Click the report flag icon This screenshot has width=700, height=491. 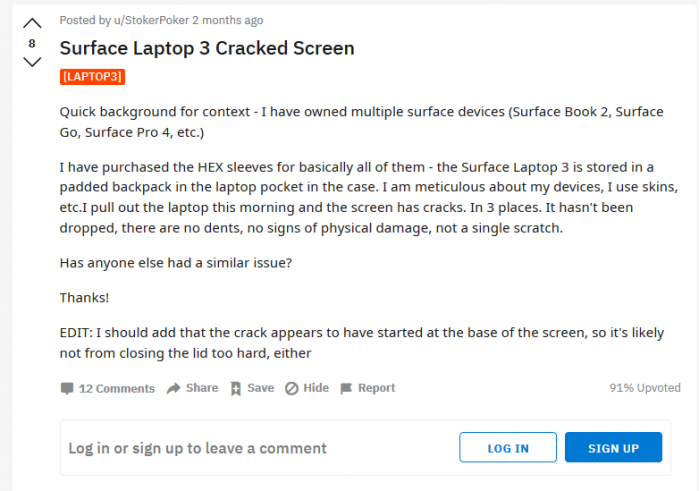pyautogui.click(x=346, y=388)
